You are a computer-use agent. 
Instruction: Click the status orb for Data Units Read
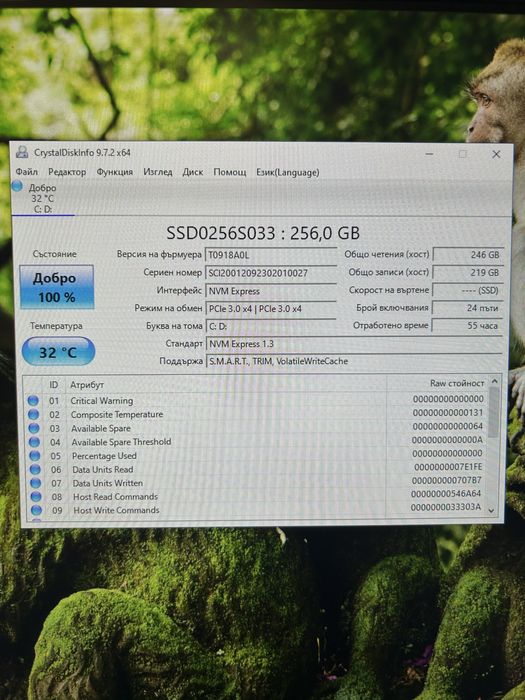(x=35, y=469)
